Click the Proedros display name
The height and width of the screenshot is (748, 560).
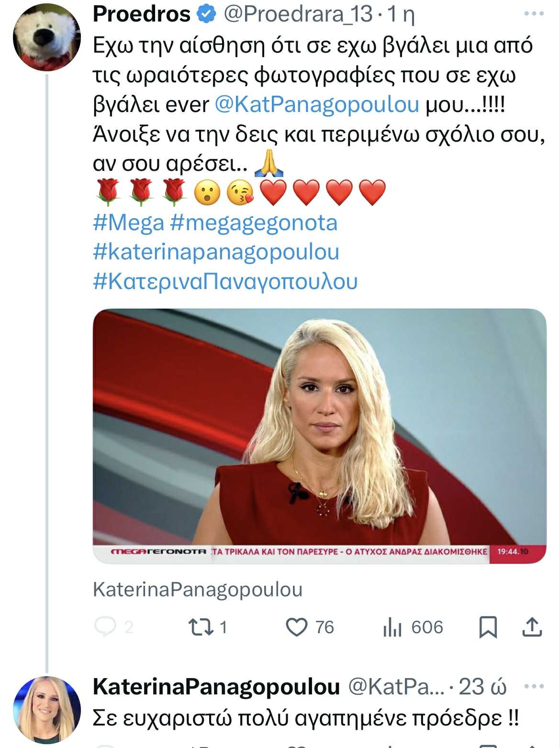click(x=142, y=14)
